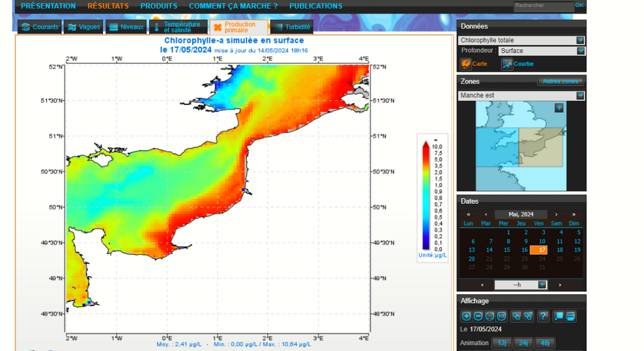Screen dimensions: 644x351
Task: Reset map with the 1:1 icon
Action: (502, 316)
